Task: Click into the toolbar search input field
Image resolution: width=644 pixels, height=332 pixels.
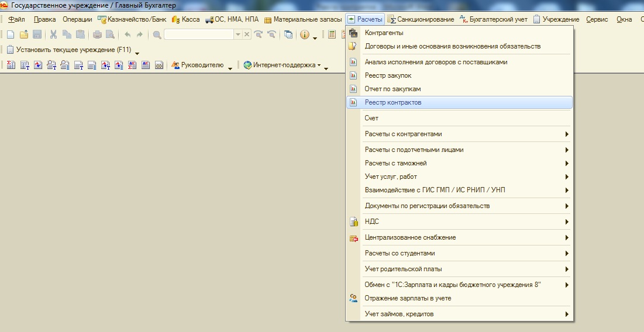Action: pyautogui.click(x=199, y=34)
